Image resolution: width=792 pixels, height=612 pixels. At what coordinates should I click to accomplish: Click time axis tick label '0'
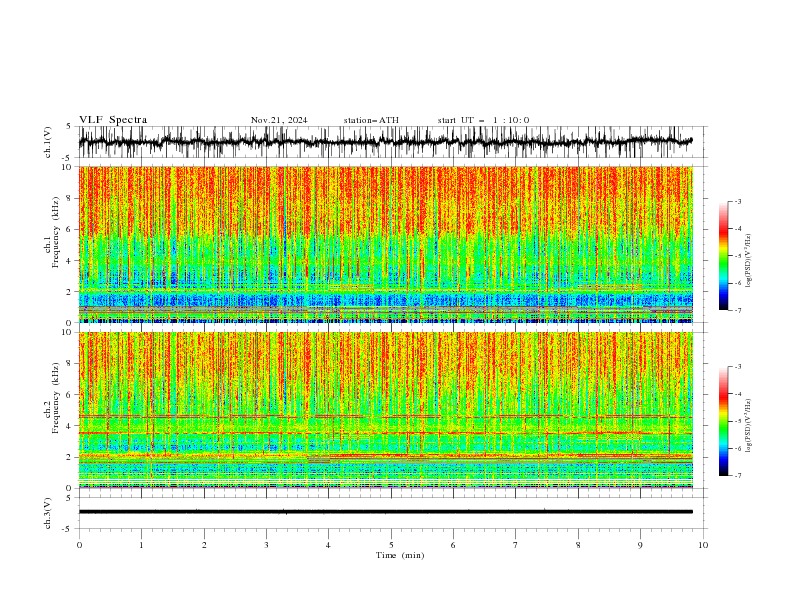point(79,545)
